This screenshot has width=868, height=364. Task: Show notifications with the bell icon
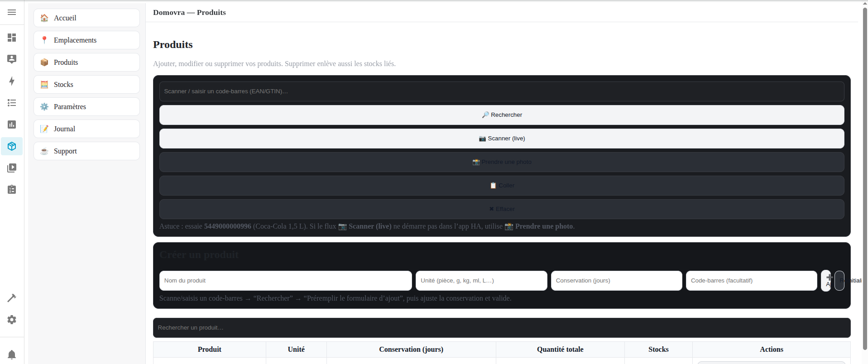(12, 354)
